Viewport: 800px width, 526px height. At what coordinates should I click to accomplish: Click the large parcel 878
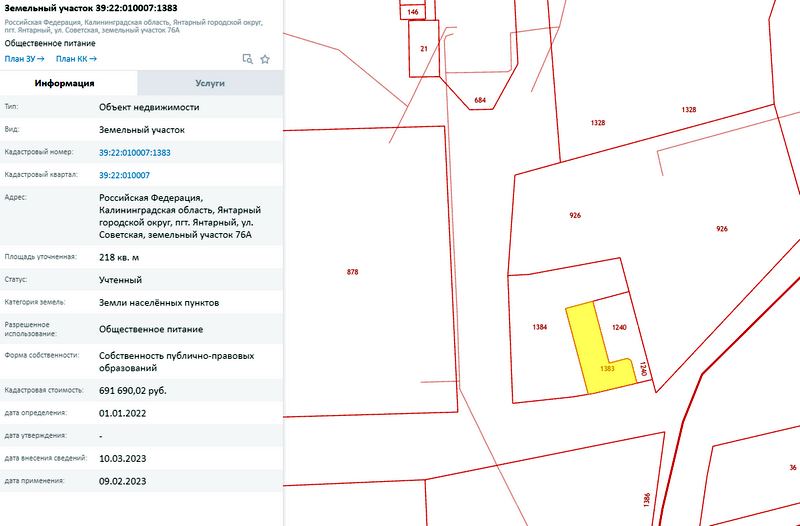pyautogui.click(x=352, y=272)
